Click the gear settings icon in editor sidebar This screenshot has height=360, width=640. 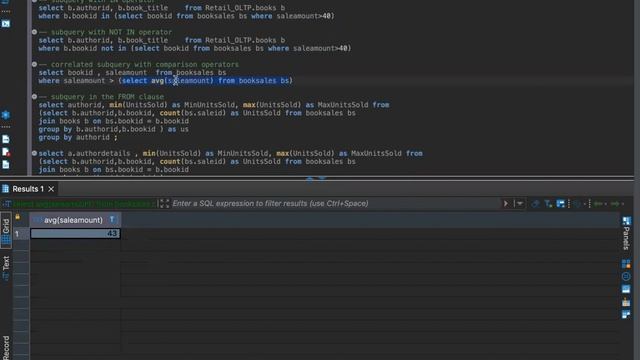6,115
